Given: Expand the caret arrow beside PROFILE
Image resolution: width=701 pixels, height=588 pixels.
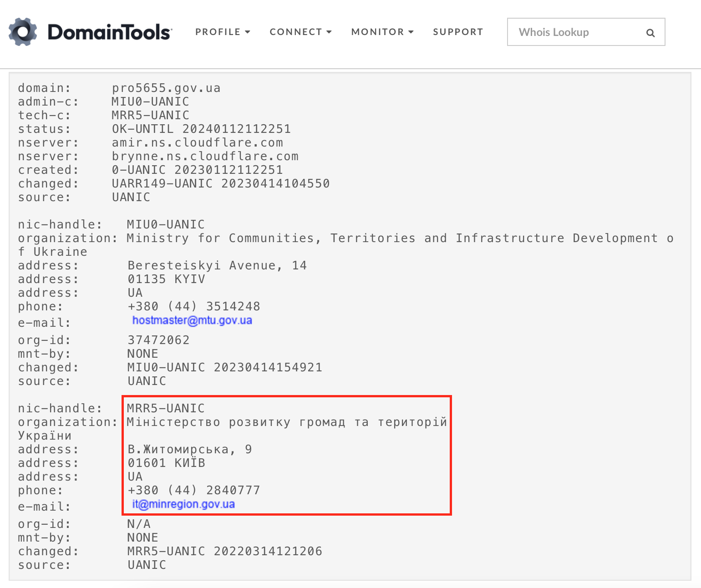Looking at the screenshot, I should [x=248, y=32].
